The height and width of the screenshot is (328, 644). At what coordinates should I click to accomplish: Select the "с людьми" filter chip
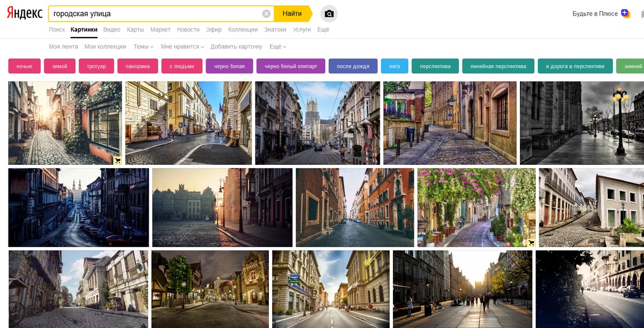pyautogui.click(x=182, y=66)
